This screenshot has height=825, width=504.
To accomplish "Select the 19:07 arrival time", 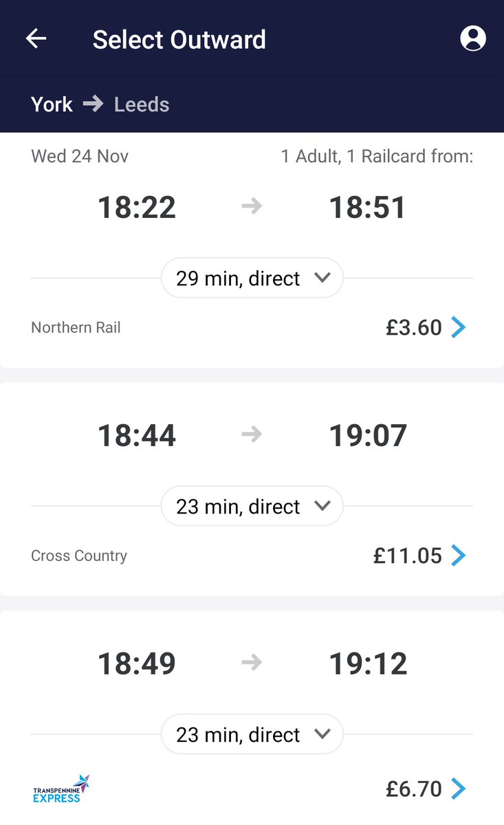I will coord(368,435).
